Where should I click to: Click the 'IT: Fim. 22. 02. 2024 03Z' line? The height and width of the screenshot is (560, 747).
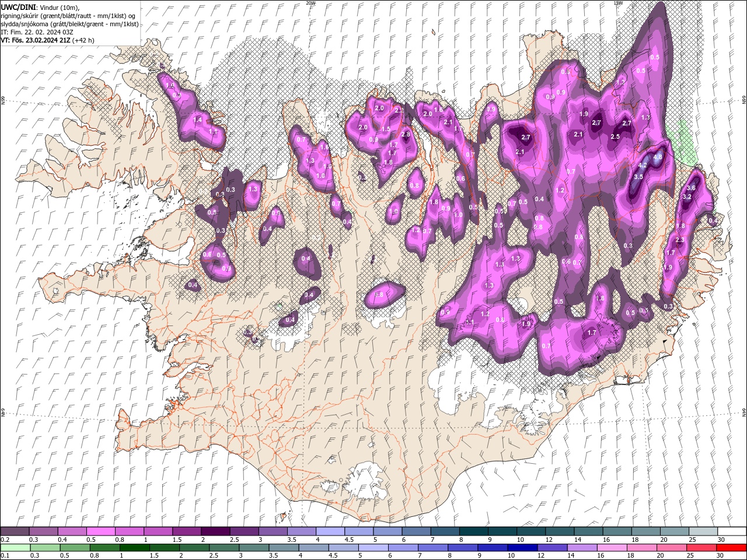point(36,32)
